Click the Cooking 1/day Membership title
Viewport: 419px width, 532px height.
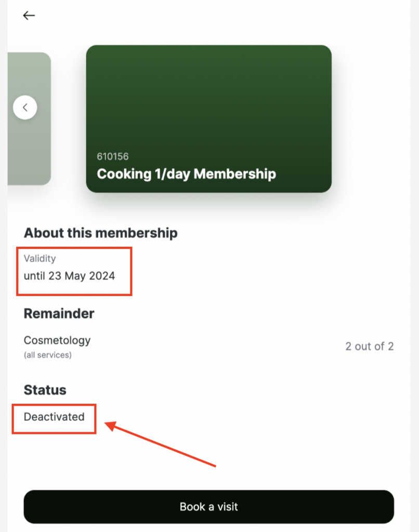coord(186,174)
